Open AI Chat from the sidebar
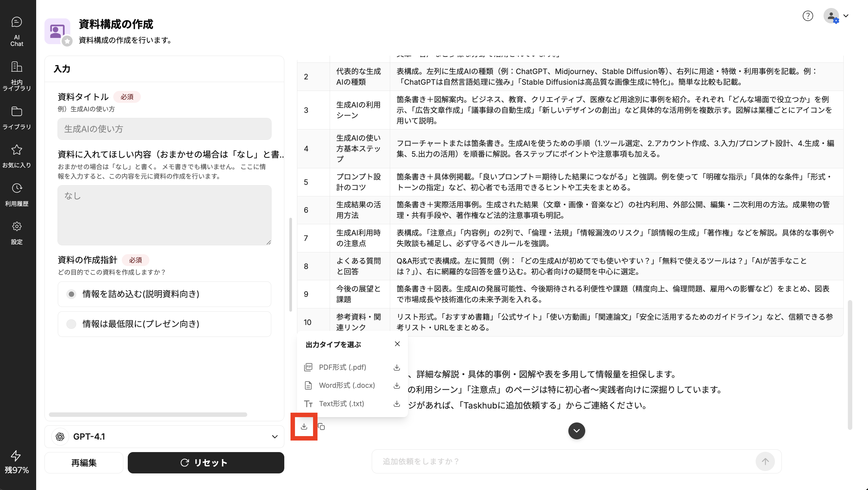 coord(17,31)
